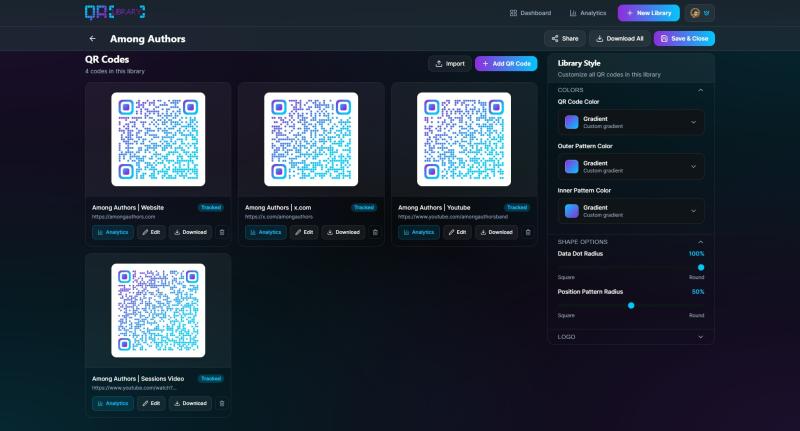800x431 pixels.
Task: Click the Position Pattern Radius slider handle
Action: pyautogui.click(x=631, y=306)
